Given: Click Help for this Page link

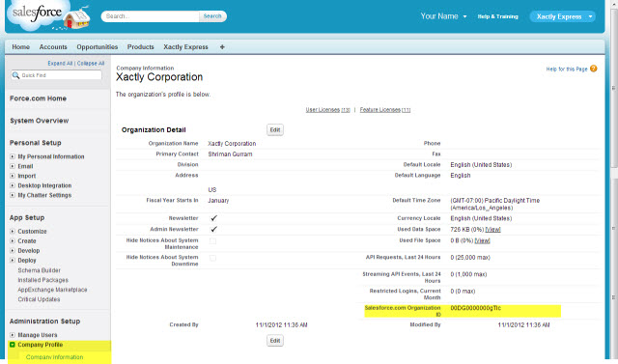Looking at the screenshot, I should click(x=567, y=69).
